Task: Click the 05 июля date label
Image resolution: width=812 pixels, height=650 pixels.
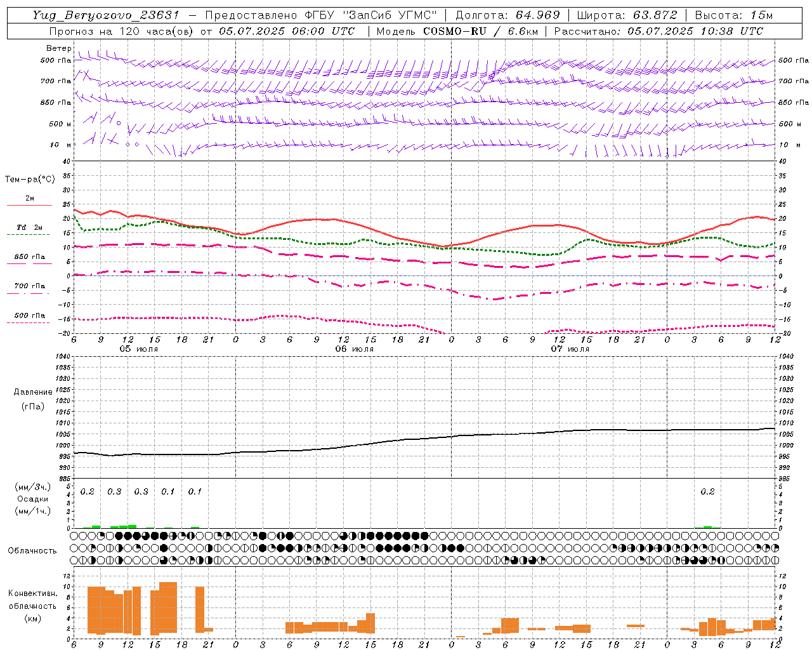Action: [x=140, y=349]
